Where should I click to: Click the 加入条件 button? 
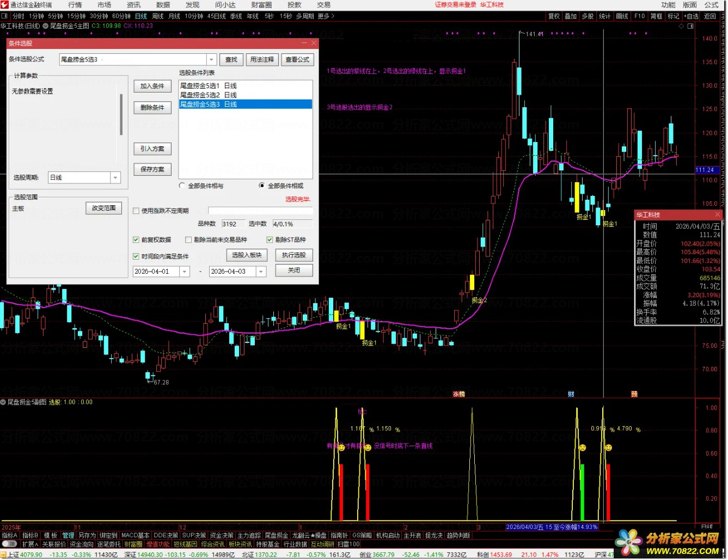tap(152, 86)
